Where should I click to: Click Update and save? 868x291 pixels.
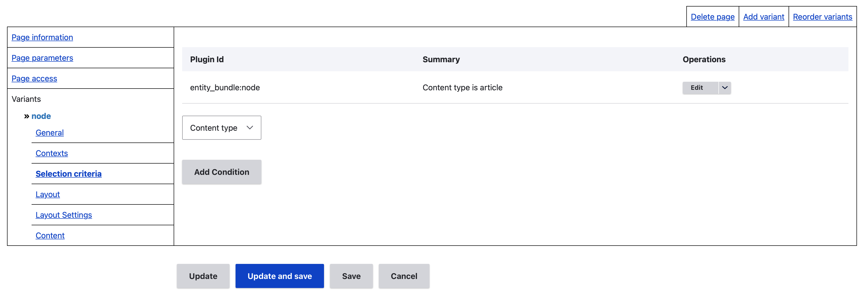279,276
